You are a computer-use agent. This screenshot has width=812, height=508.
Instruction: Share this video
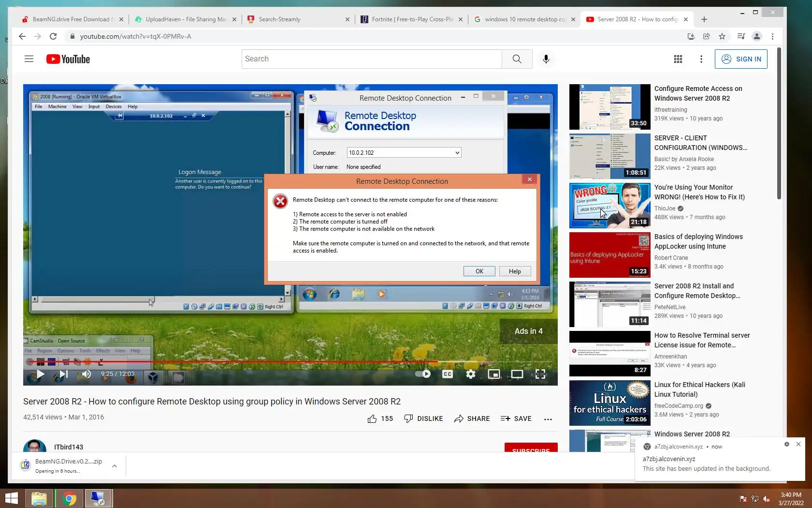472,418
